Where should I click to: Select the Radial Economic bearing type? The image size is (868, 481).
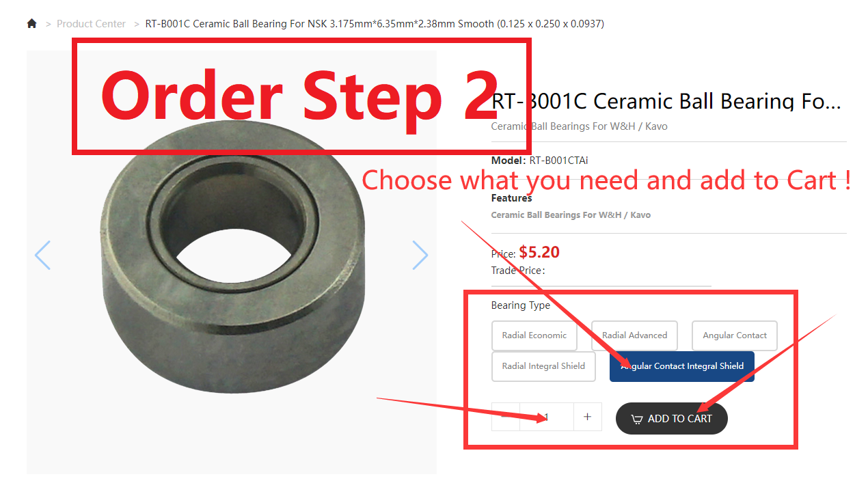click(534, 335)
